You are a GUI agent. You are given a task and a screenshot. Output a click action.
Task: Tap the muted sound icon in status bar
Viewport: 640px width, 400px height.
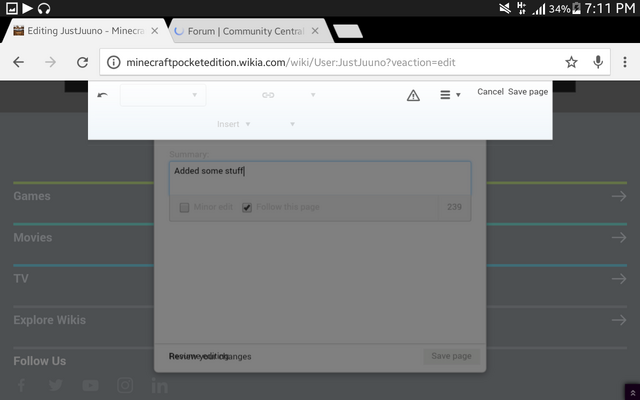505,8
